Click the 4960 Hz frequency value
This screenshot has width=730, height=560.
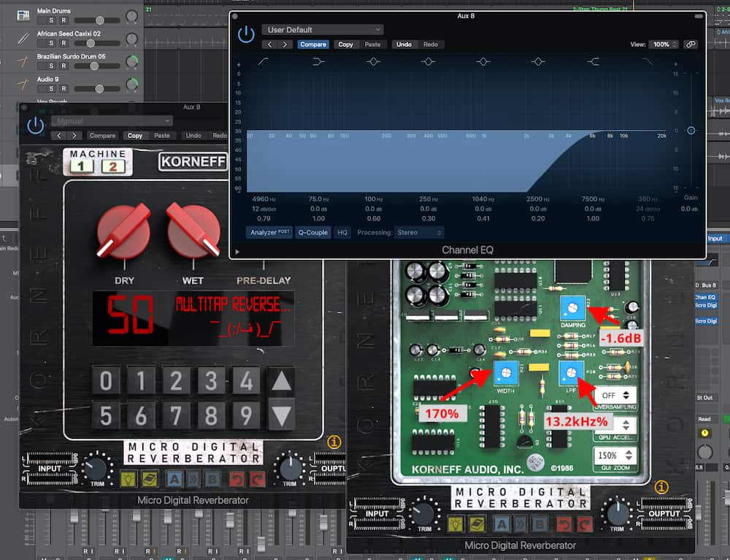264,199
